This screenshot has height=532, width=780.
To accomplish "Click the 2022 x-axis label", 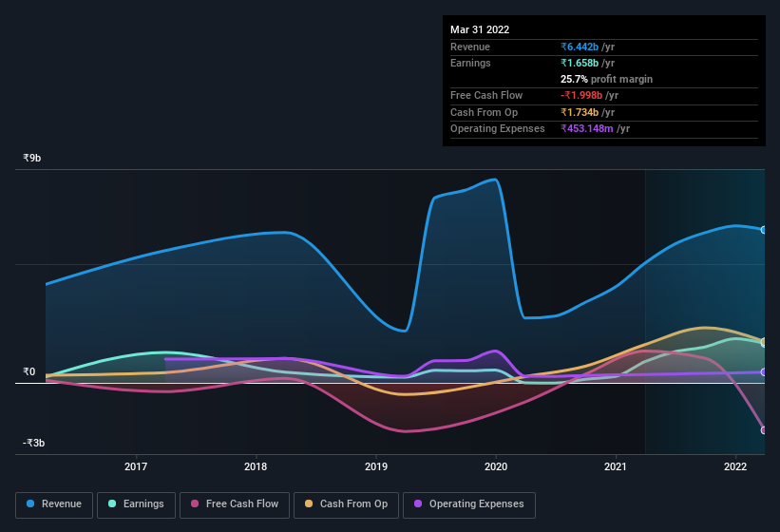I will [735, 466].
